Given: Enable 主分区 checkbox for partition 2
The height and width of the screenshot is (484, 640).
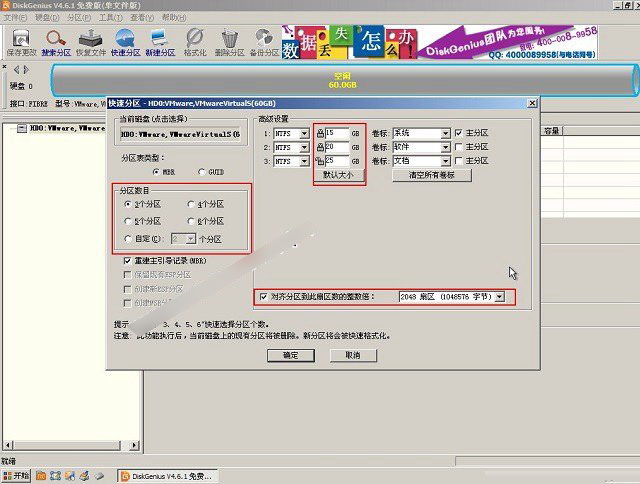Looking at the screenshot, I should (459, 147).
